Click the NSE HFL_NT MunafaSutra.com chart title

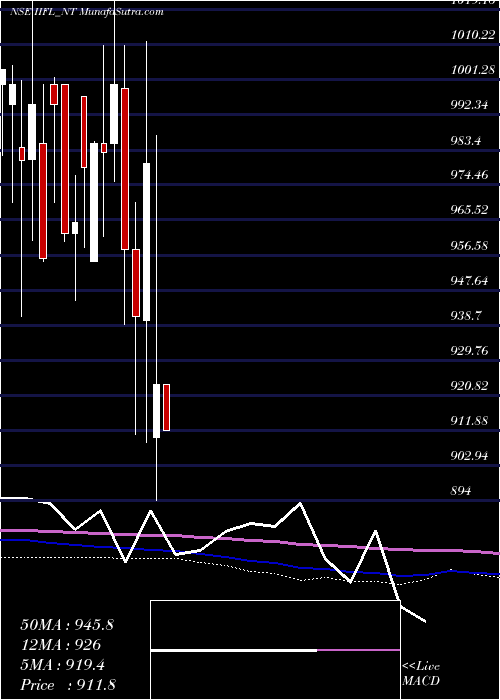(x=87, y=12)
